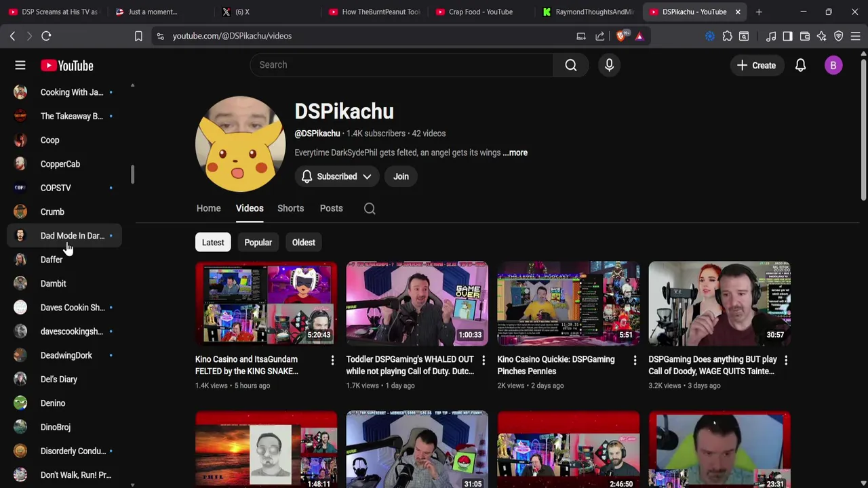The width and height of the screenshot is (868, 488).
Task: Open Dambit channel in sidebar
Action: pos(64,283)
